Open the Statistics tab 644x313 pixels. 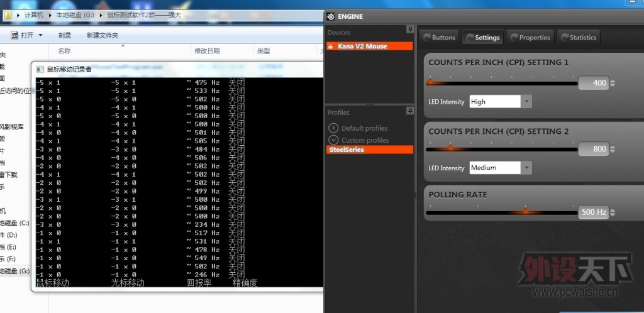tap(579, 37)
